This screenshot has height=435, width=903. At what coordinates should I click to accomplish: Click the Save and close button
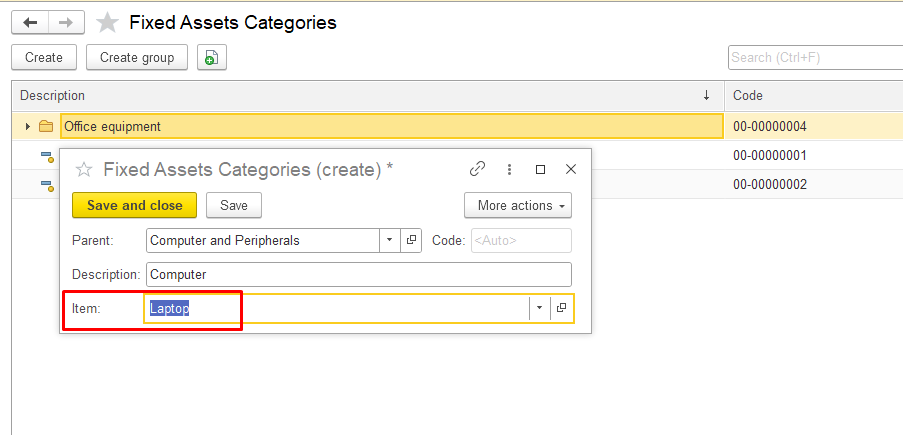click(134, 205)
